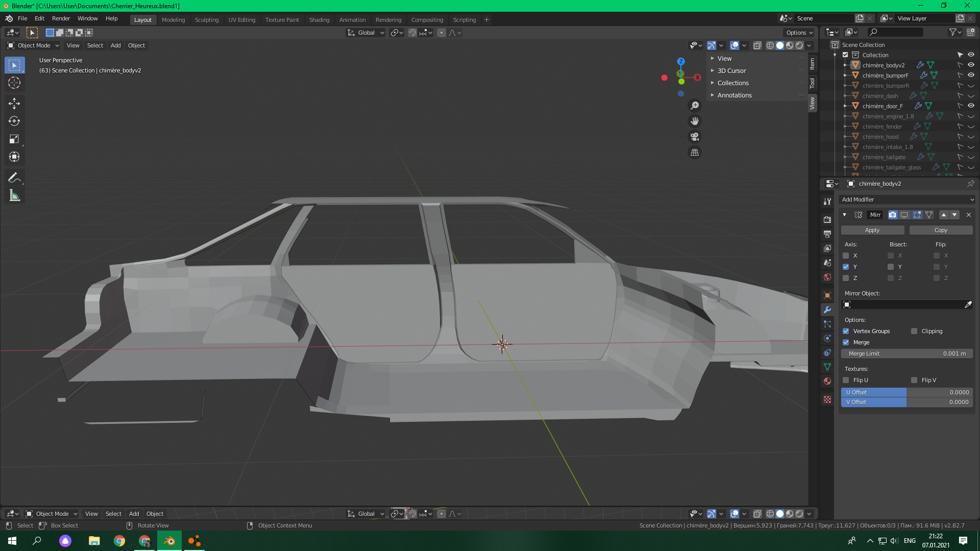Select the Measure tool

tap(14, 196)
